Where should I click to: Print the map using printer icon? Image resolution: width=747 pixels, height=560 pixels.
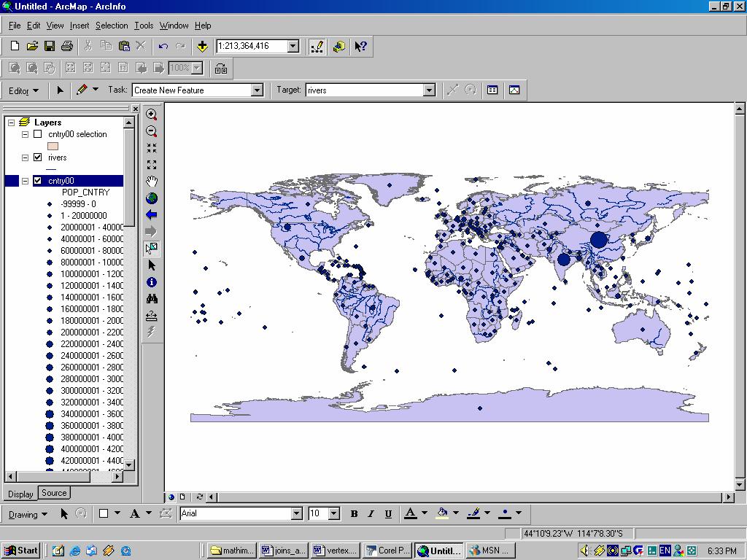[x=66, y=46]
